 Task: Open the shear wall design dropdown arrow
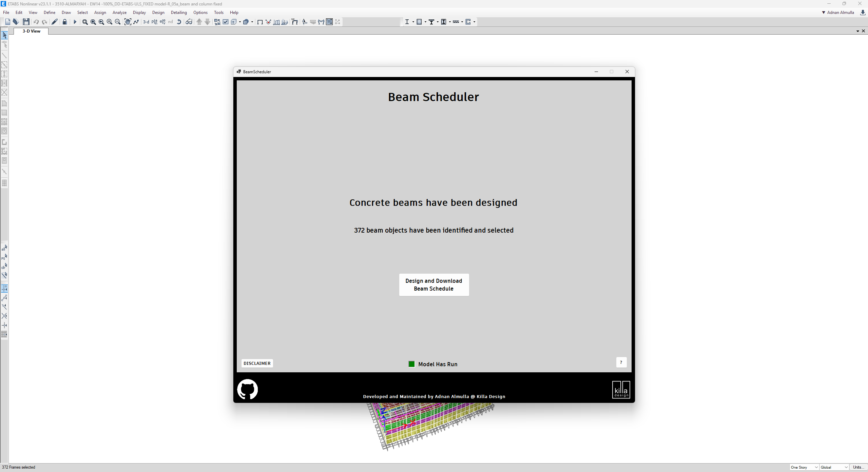point(474,22)
